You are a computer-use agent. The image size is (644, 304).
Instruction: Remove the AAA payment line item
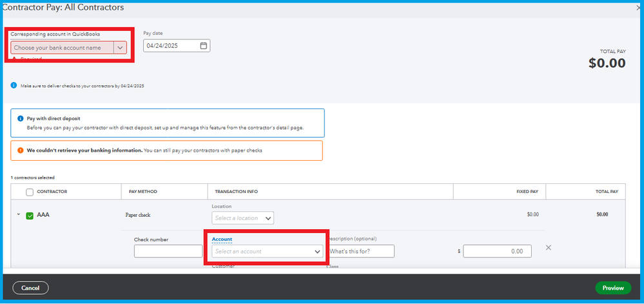[x=548, y=248]
